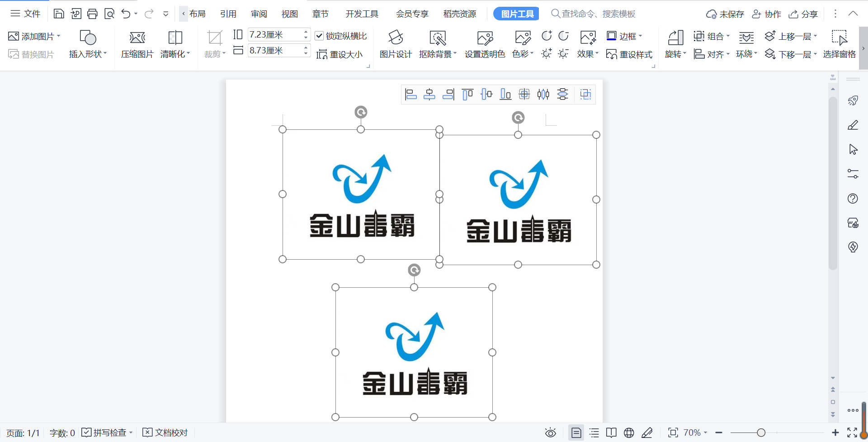The height and width of the screenshot is (442, 868).
Task: Click Unsaved (未保存) cloud status
Action: 725,14
